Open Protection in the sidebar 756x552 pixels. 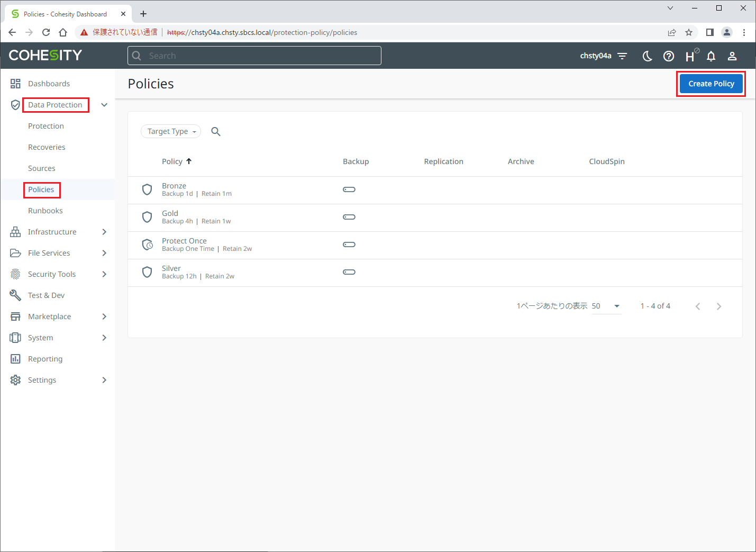point(46,126)
